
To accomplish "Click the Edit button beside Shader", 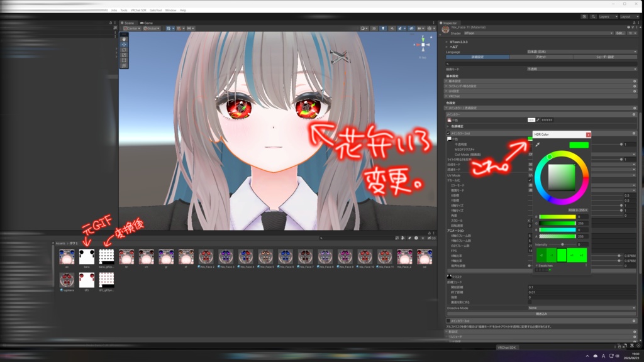I will 619,33.
